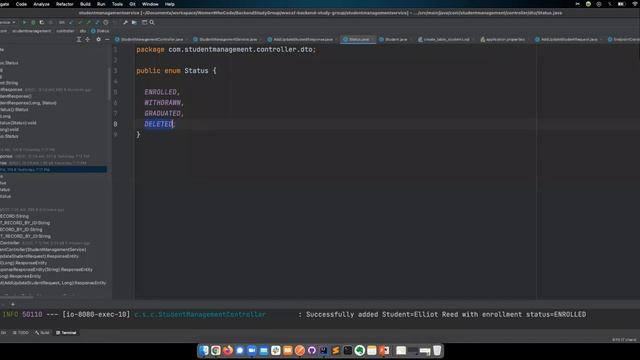Open the Analyze menu
640x360 pixels.
coord(41,4)
